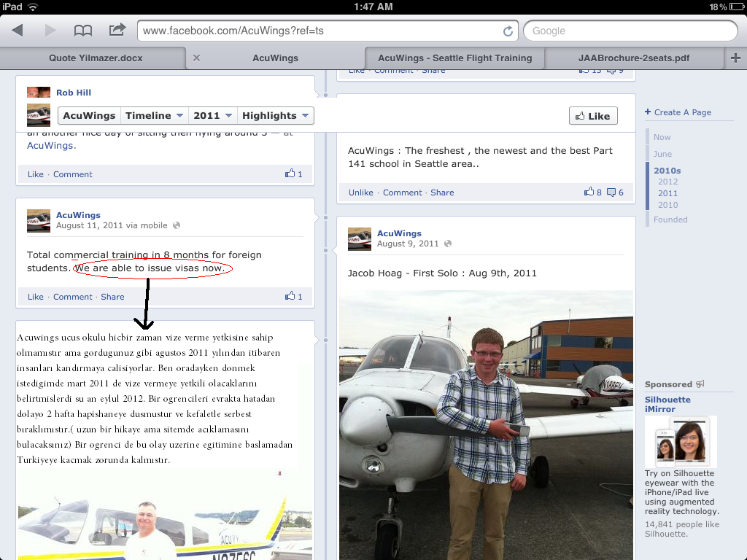Viewport: 747px width, 560px height.
Task: Share the August 11 visa post
Action: [x=112, y=297]
